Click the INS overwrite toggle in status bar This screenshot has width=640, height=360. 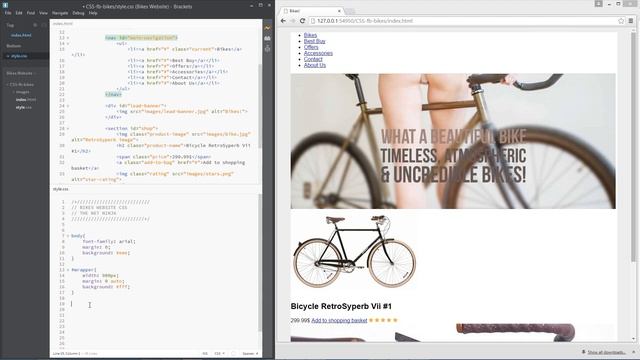tap(205, 353)
